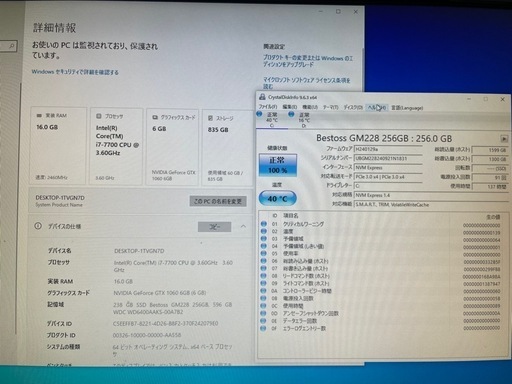Click status dot for attribute 0F
This screenshot has height=384, width=512.
tap(263, 328)
